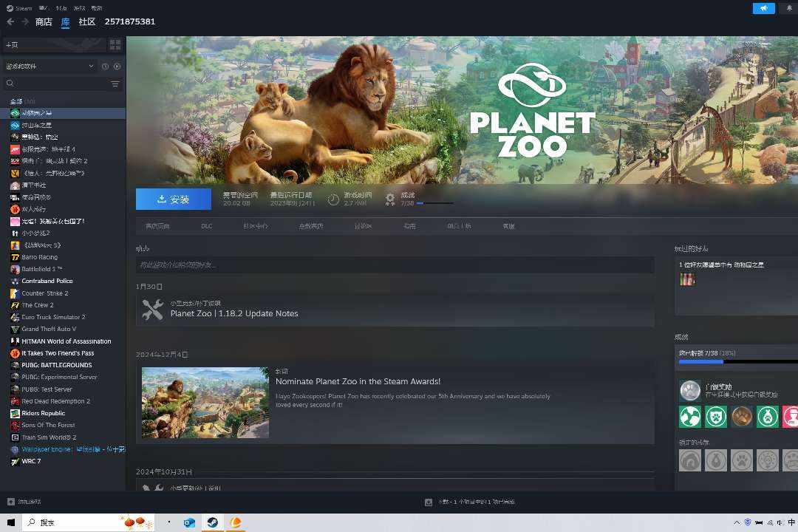Open Red Dead Redemption 2 entry

56,401
